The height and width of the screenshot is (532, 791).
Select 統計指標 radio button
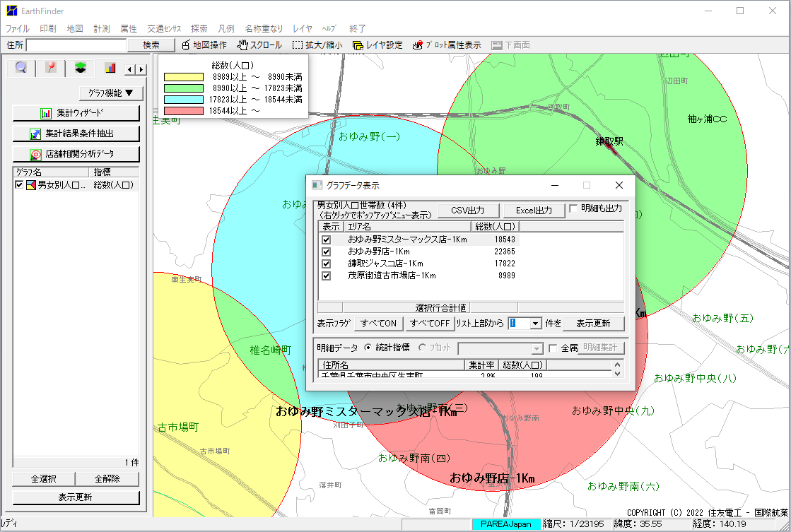[x=368, y=348]
